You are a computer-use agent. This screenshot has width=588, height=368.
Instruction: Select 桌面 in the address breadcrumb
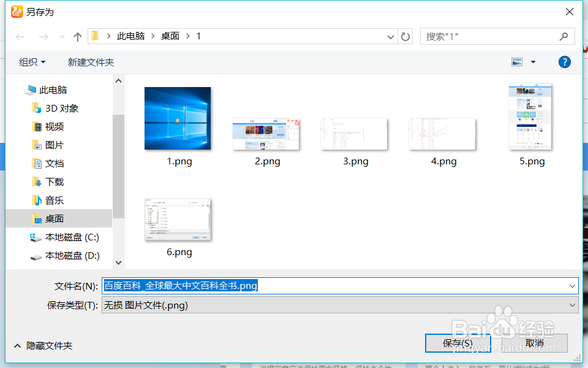point(170,36)
